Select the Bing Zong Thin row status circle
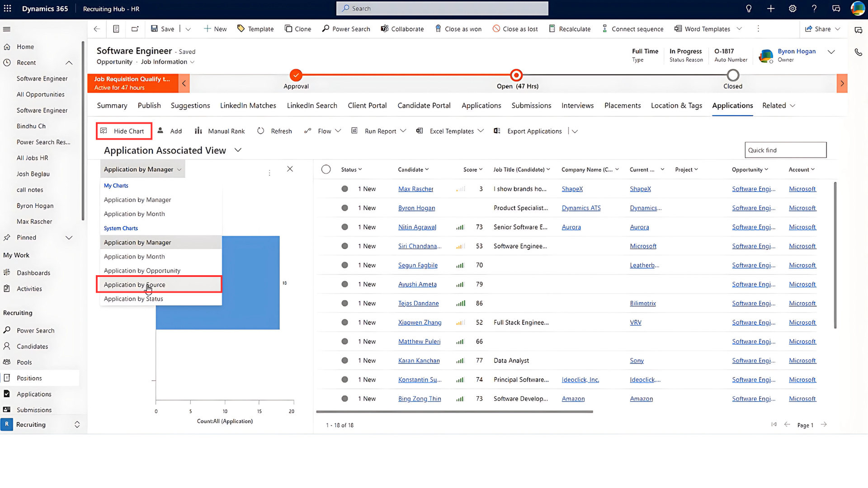This screenshot has height=488, width=868. click(345, 399)
